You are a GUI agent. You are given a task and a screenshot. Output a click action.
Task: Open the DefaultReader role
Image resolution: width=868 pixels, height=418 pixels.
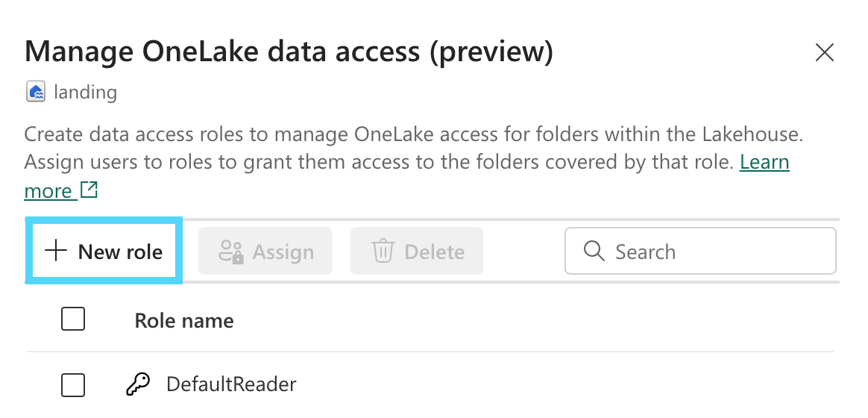(231, 384)
